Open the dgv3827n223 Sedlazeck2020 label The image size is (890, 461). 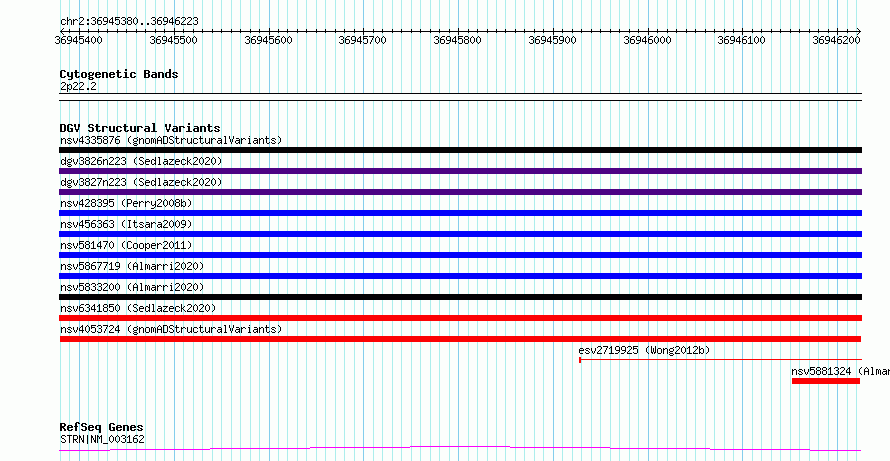(141, 182)
